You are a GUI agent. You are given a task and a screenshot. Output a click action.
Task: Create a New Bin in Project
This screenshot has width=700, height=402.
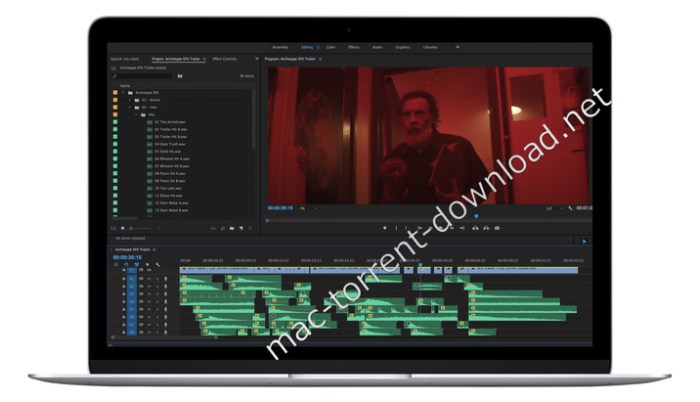click(x=232, y=228)
